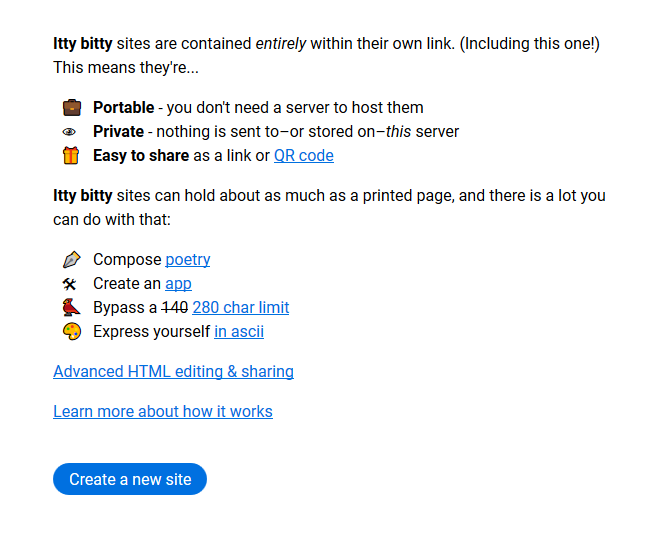The image size is (657, 540).
Task: Open Learn more about how it works
Action: pos(163,411)
